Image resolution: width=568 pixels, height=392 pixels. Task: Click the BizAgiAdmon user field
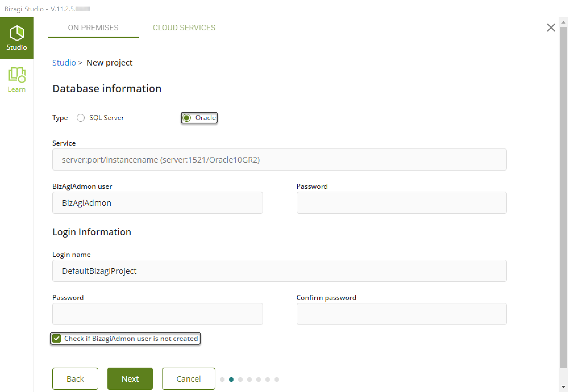(x=157, y=203)
